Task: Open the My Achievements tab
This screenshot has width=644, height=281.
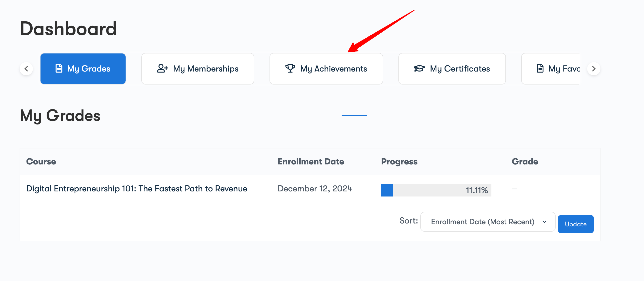Action: (x=326, y=69)
